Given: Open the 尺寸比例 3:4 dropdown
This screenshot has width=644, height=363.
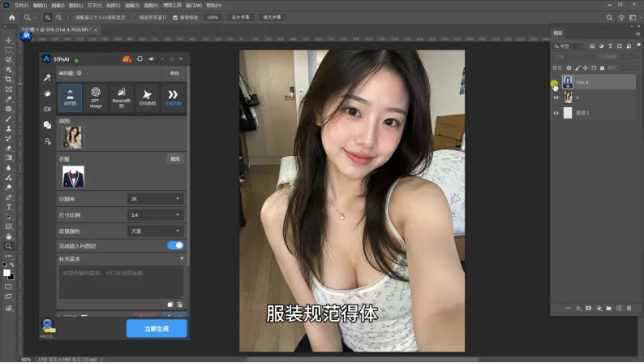Looking at the screenshot, I should pyautogui.click(x=155, y=215).
